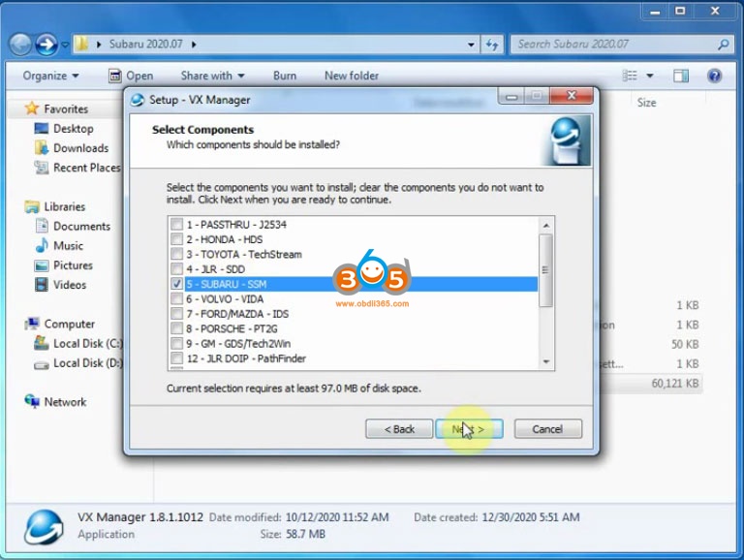Click the components list scroll down arrow
Screen dimensions: 744x560
coord(546,361)
